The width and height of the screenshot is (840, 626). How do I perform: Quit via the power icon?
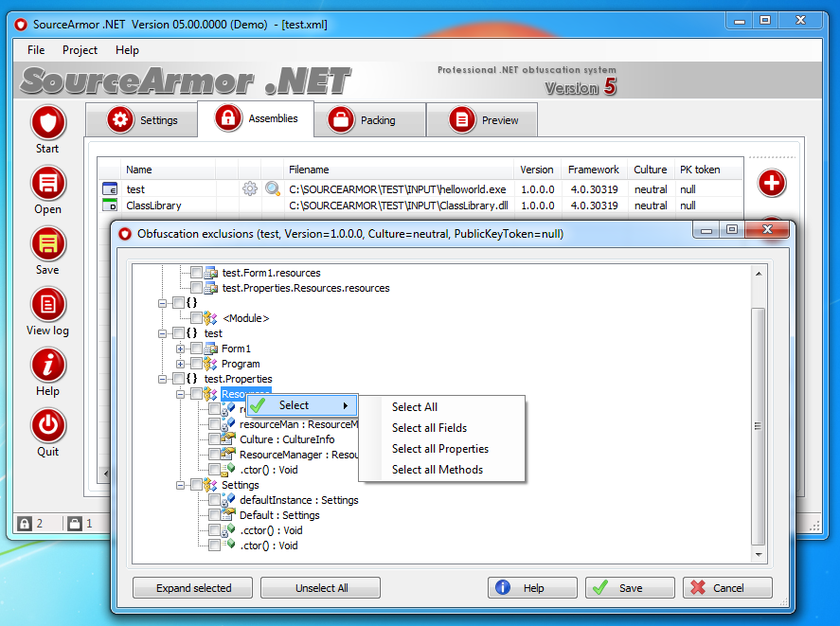point(48,425)
